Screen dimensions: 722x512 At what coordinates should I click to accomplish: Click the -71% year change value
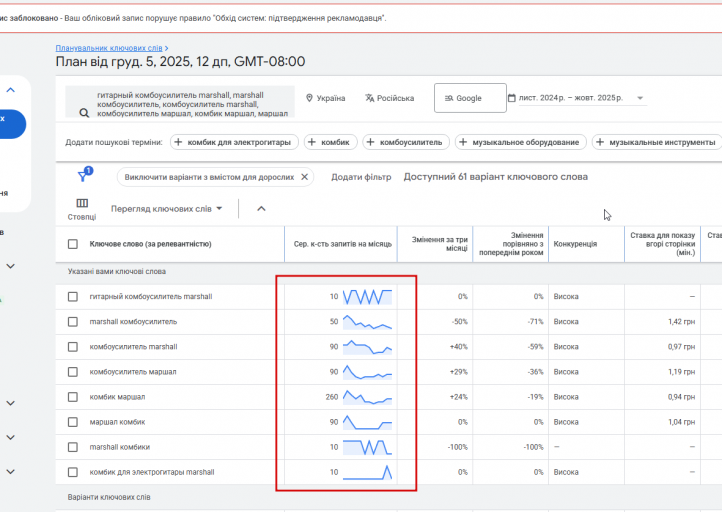tap(536, 321)
